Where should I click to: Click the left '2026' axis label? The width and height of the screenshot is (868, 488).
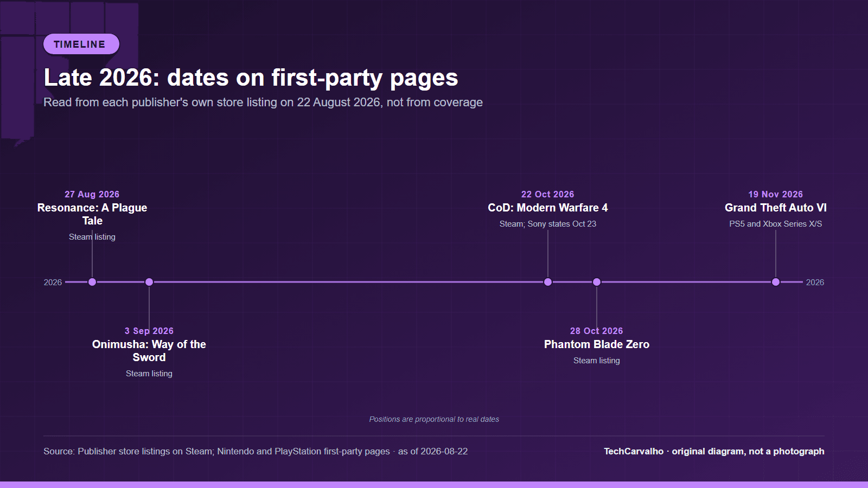53,282
